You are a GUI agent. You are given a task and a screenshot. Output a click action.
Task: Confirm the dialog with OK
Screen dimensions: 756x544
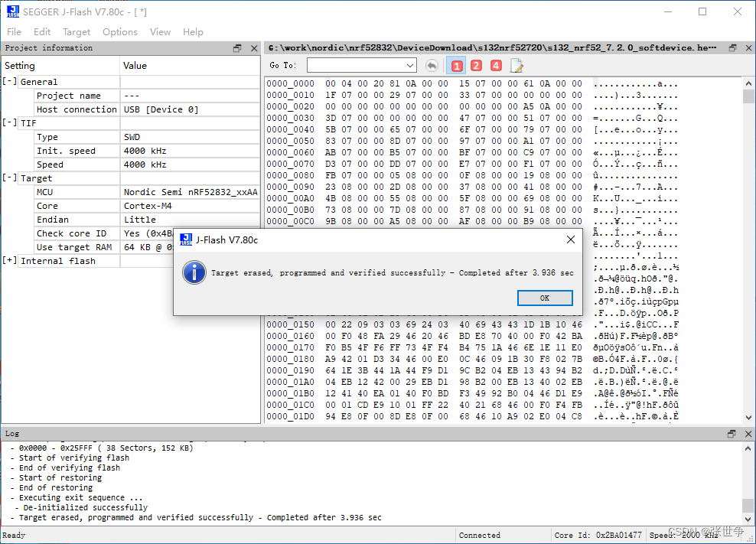pyautogui.click(x=545, y=298)
